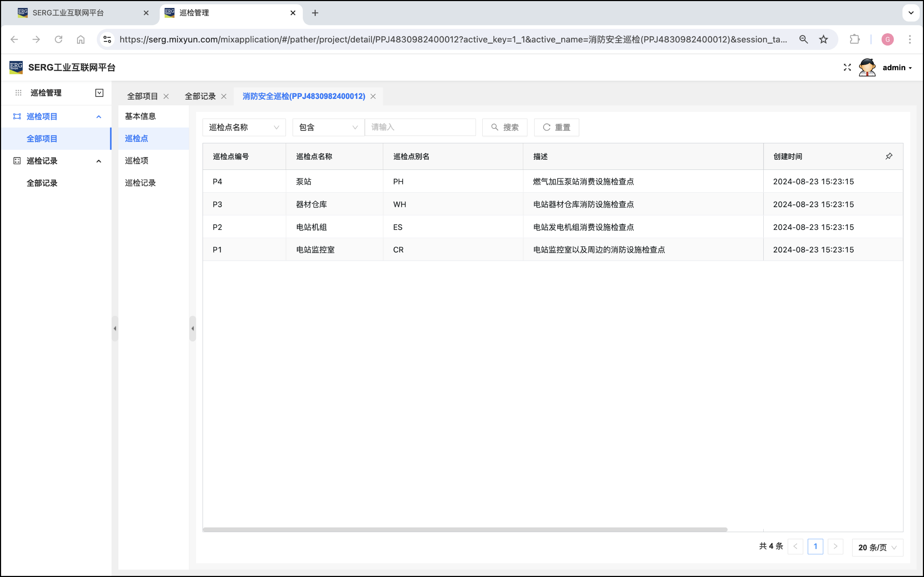924x577 pixels.
Task: Collapse the left sidebar with arrow handle
Action: point(115,328)
